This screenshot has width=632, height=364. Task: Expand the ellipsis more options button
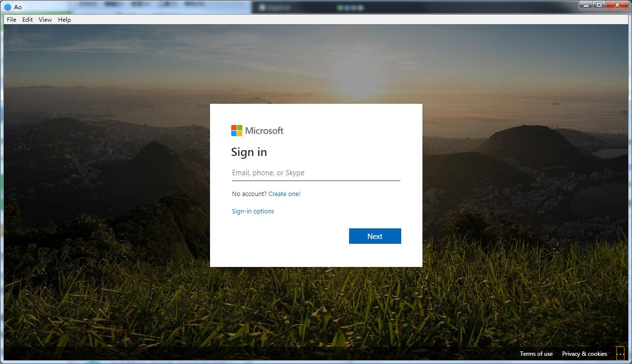[620, 354]
